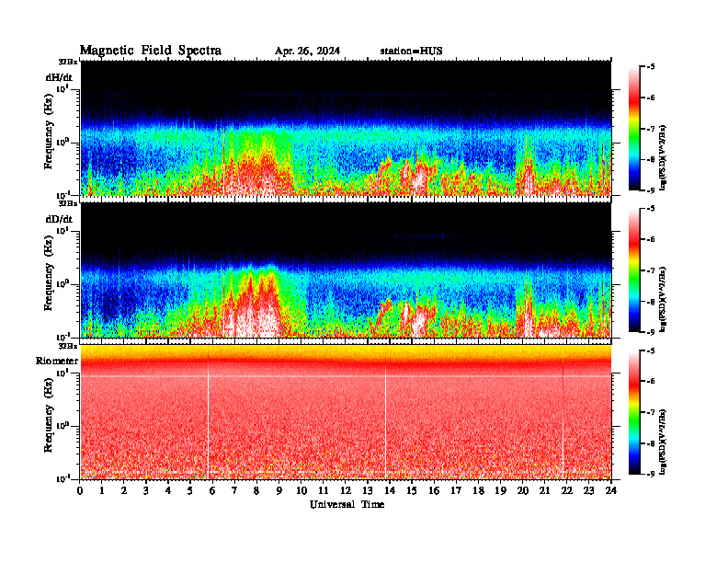Click hour 19 on the time axis
Screen dimensions: 728x563
[500, 490]
